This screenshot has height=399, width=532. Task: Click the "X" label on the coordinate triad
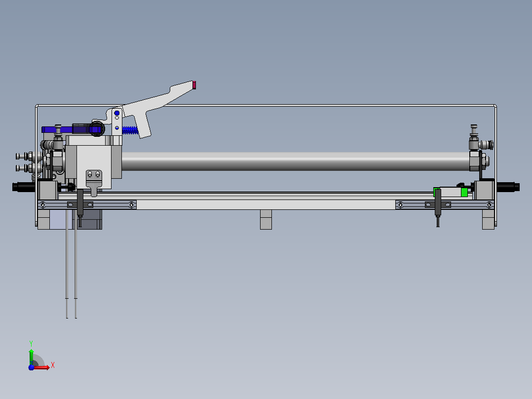pyautogui.click(x=53, y=365)
